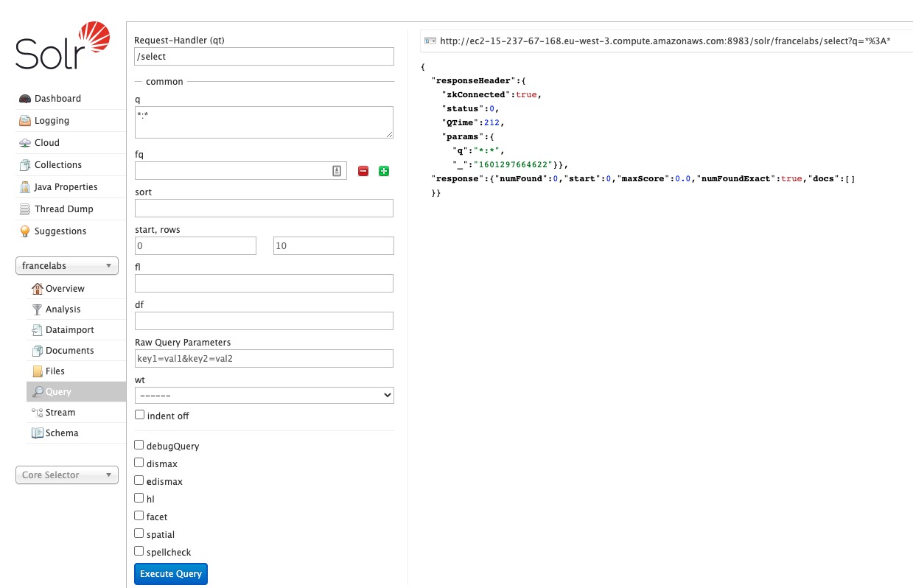This screenshot has height=588, width=913.
Task: Click the Query magnifier icon
Action: click(38, 392)
